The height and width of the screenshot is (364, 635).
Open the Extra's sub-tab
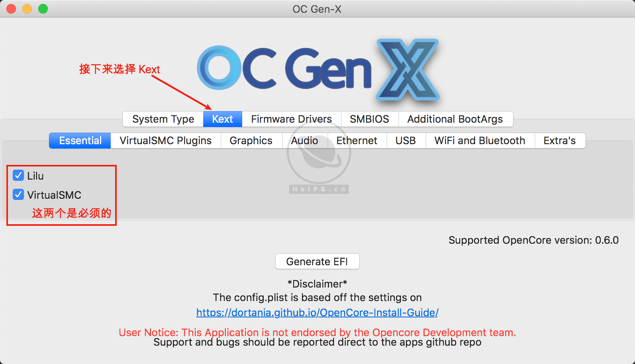click(x=559, y=141)
